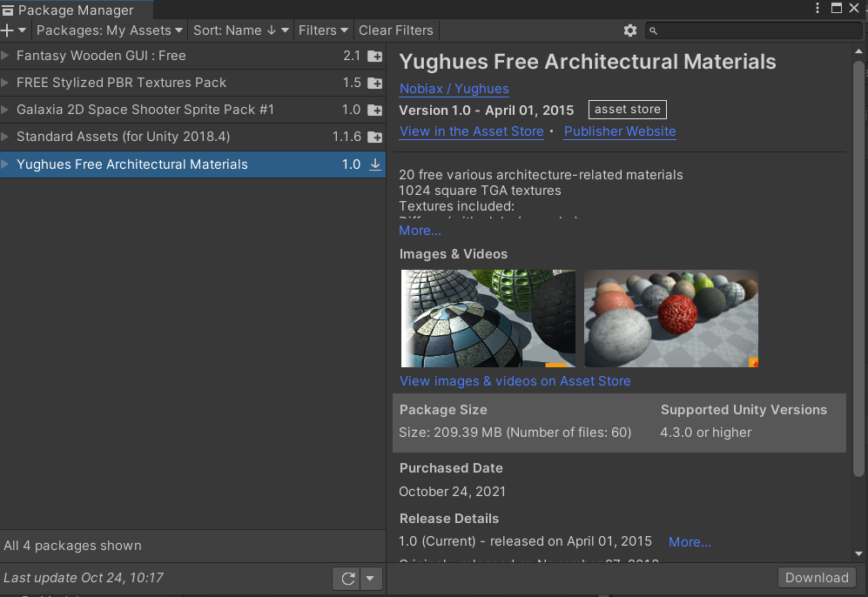This screenshot has height=597, width=868.
Task: Click the refresh package list icon
Action: (x=347, y=579)
